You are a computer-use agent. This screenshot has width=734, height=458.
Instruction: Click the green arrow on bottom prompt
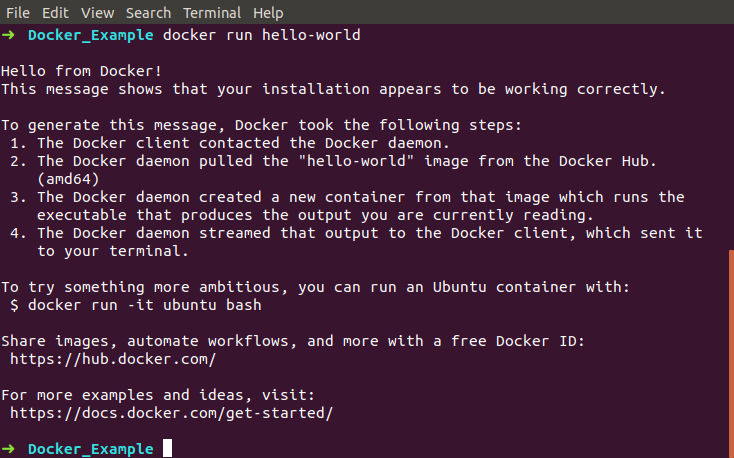[x=8, y=449]
